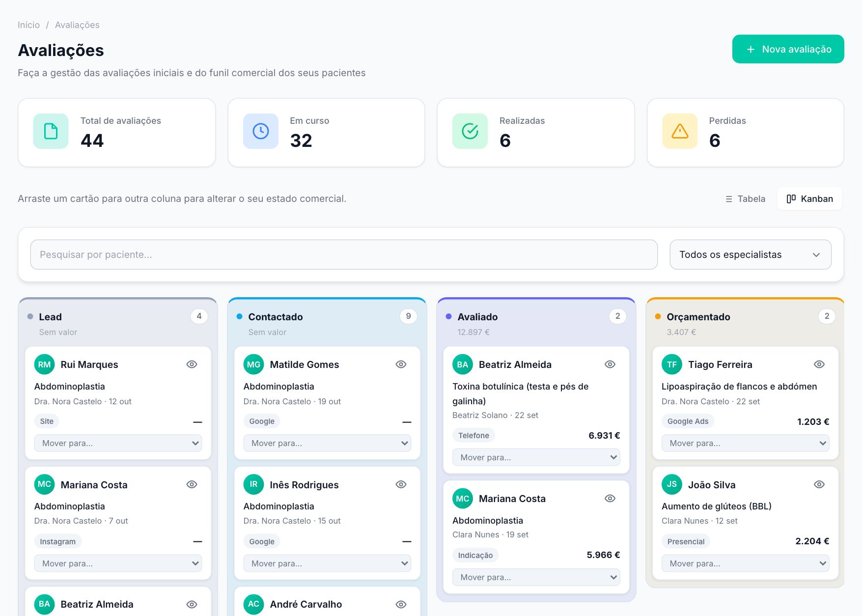Click the 6.931 € value on Beatriz Almeida card
This screenshot has height=616, width=862.
604,435
